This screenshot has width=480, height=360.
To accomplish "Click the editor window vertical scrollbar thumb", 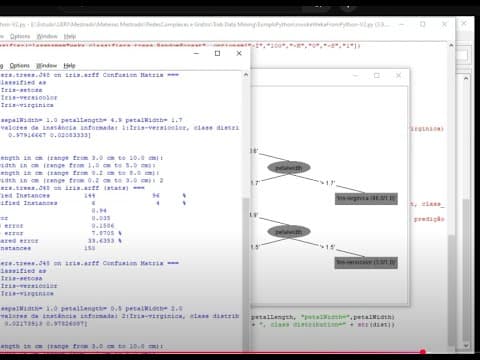I will [451, 290].
